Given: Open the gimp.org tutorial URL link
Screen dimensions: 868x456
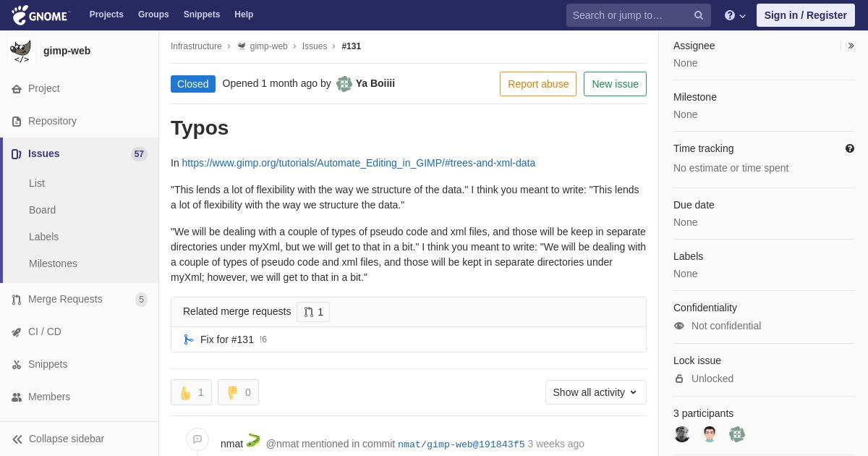Looking at the screenshot, I should [359, 163].
